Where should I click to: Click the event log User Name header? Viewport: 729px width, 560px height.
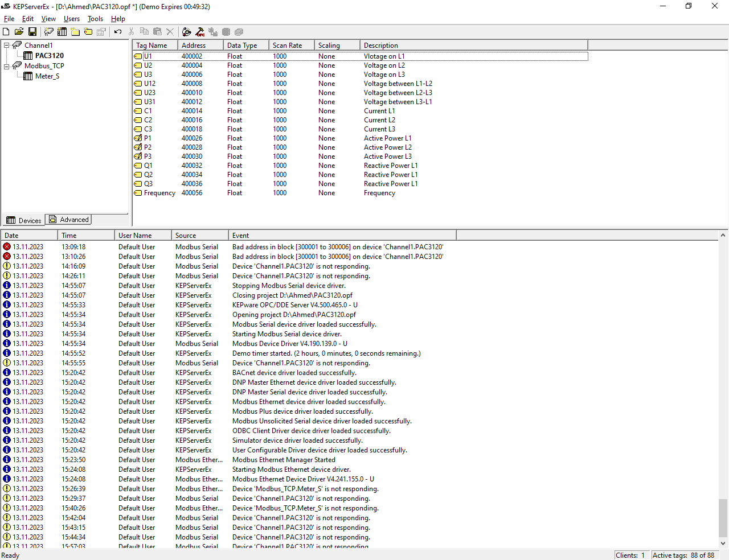[143, 236]
